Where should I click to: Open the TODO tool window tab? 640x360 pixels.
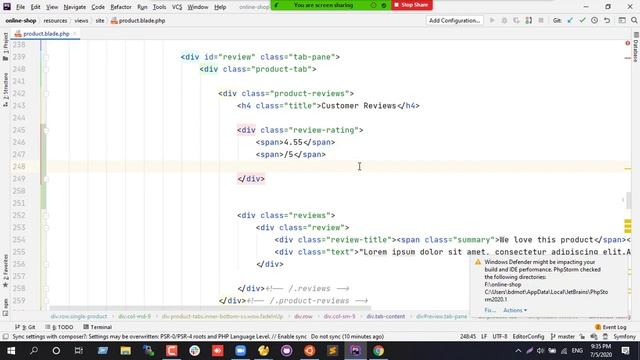click(60, 327)
